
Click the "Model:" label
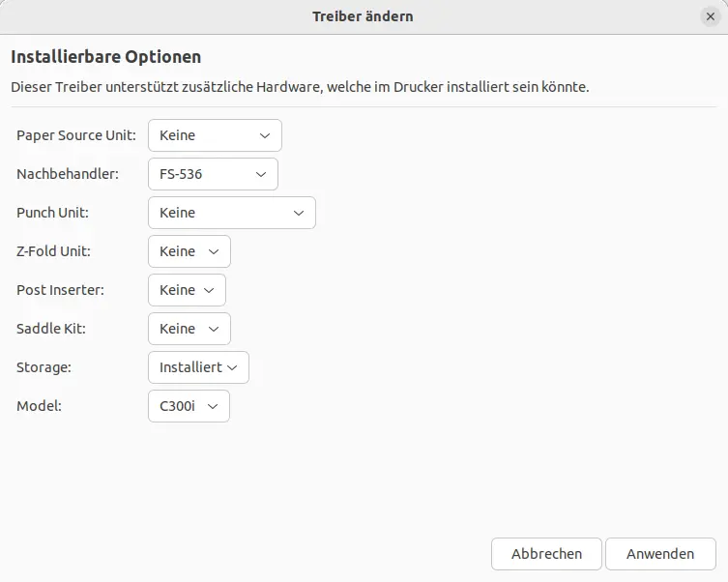click(x=39, y=406)
